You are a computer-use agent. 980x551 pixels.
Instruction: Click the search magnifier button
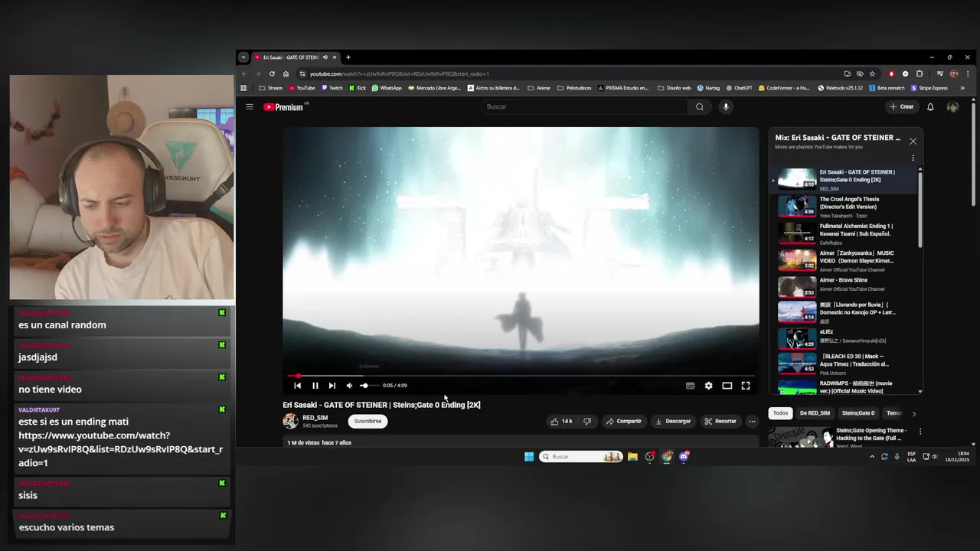point(699,107)
